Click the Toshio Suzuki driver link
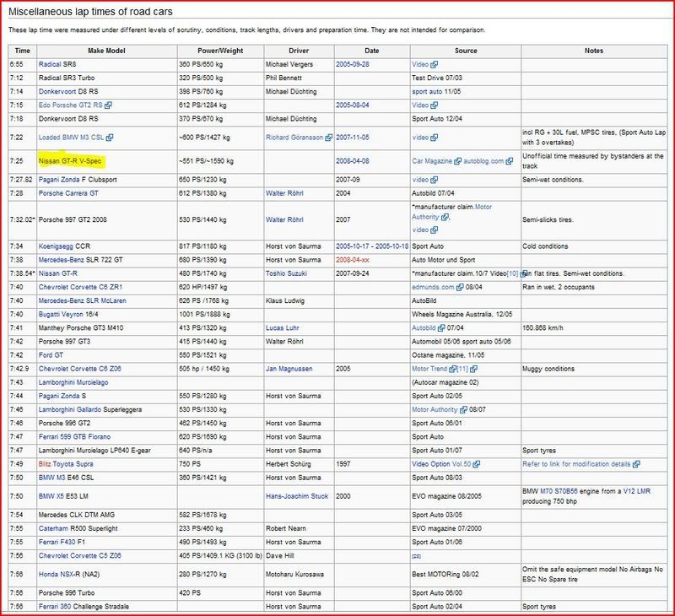The width and height of the screenshot is (675, 616). (286, 273)
